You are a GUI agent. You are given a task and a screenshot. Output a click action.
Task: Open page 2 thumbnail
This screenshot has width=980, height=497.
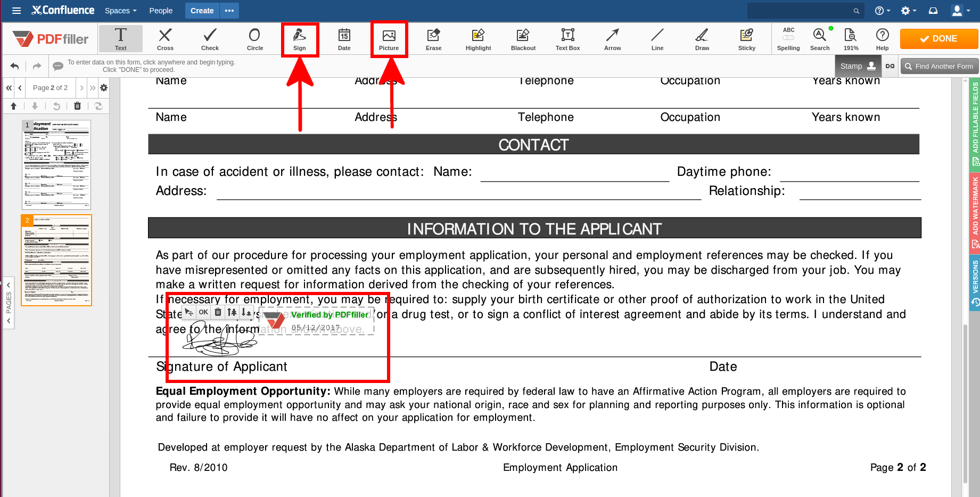(56, 260)
